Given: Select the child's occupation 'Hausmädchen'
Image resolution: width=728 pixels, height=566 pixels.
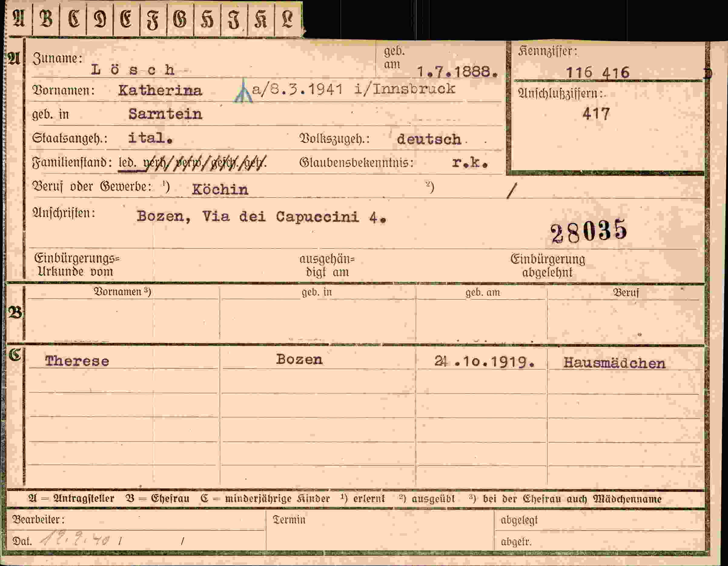Looking at the screenshot, I should coord(614,363).
